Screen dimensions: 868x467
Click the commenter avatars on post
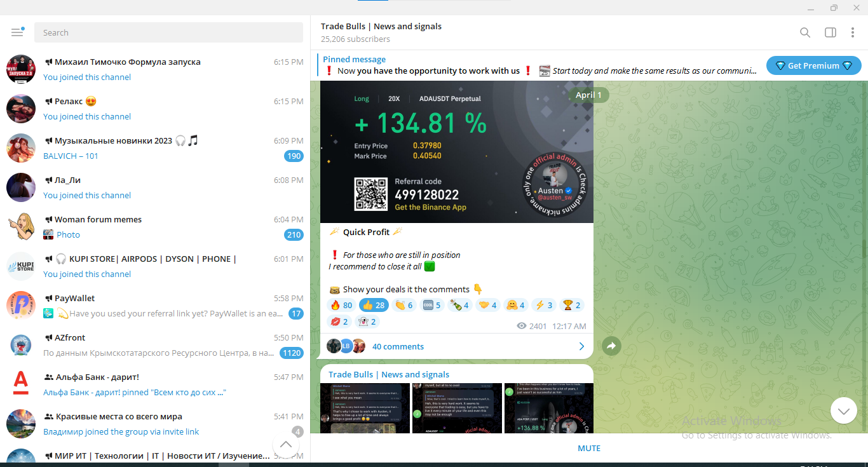[x=346, y=346]
